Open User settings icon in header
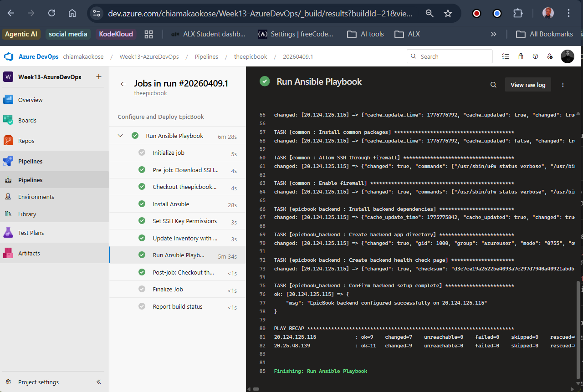Screen dimensions: 583x392 550,56
